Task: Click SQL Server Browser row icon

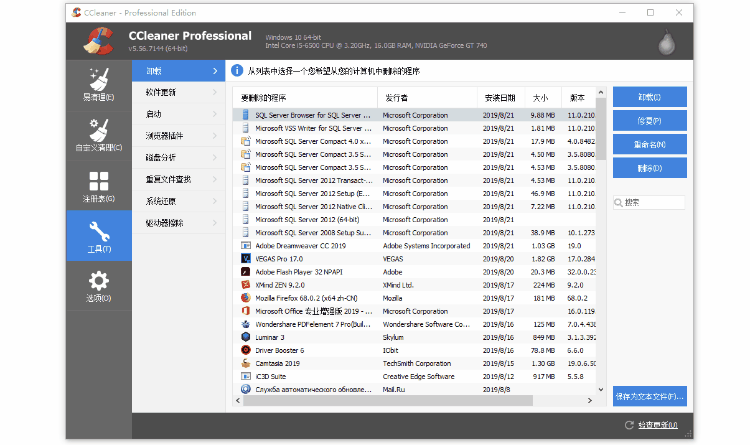Action: (245, 115)
